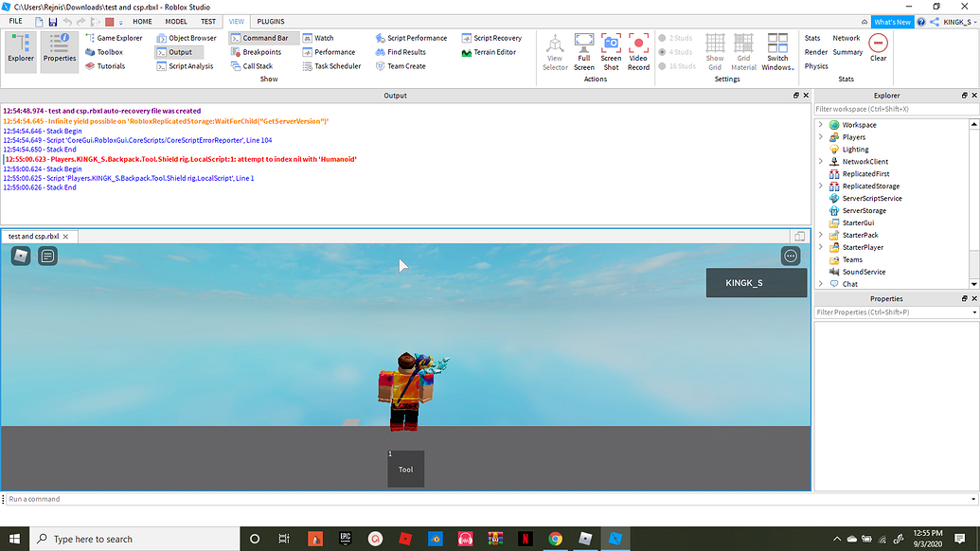
Task: Toggle the Properties panel button
Action: point(60,52)
